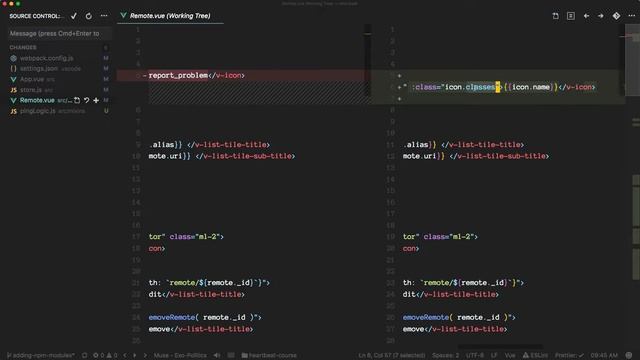Go to previous change arrow
The height and width of the screenshot is (360, 640).
tap(586, 16)
